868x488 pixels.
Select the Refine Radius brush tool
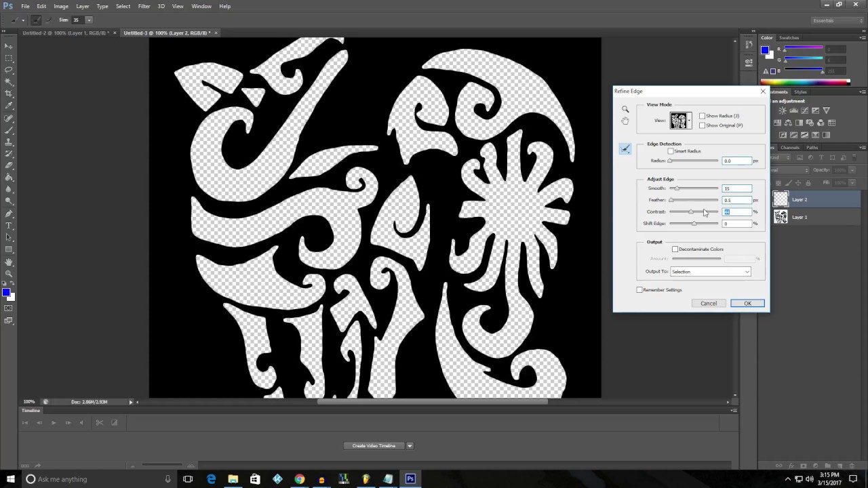625,148
